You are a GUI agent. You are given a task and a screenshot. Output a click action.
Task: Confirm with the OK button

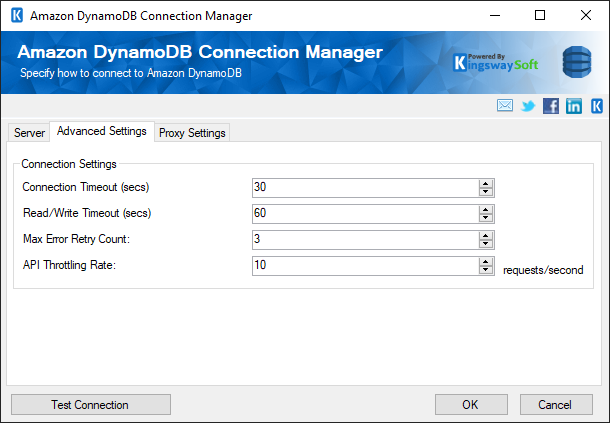pyautogui.click(x=471, y=405)
